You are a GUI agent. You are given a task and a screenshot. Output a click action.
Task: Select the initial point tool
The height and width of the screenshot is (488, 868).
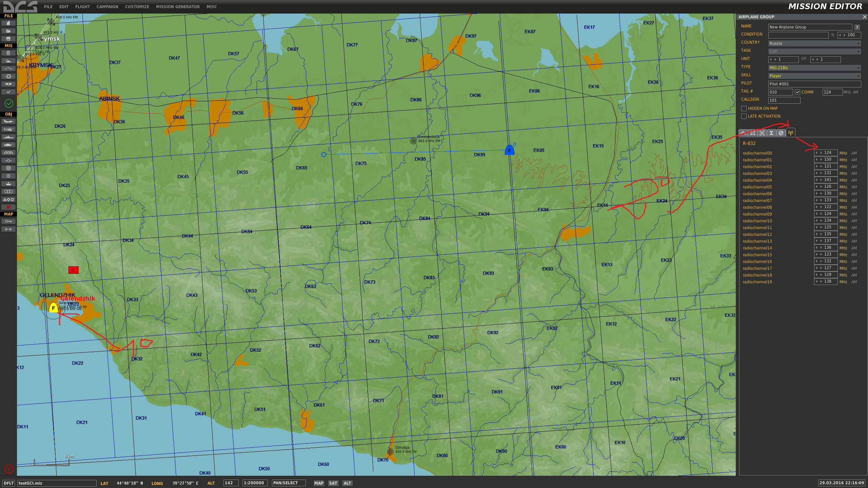point(8,160)
